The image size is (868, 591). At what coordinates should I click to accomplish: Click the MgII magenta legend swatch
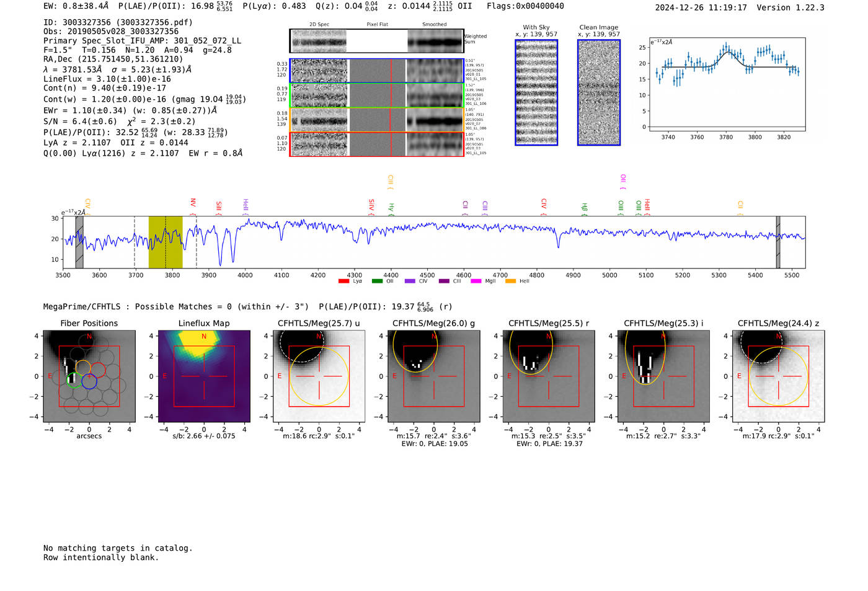(476, 282)
